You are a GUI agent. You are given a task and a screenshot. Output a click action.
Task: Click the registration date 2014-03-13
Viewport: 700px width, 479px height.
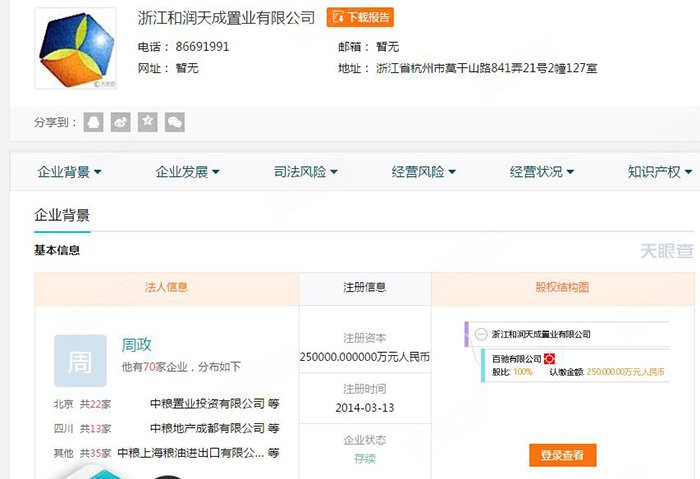[x=365, y=408]
